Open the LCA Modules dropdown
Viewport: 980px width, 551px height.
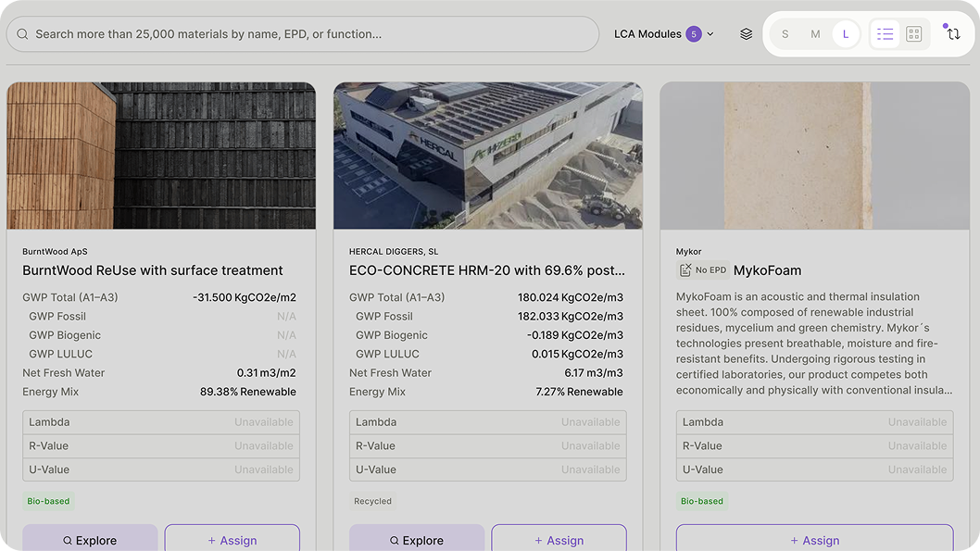(664, 33)
